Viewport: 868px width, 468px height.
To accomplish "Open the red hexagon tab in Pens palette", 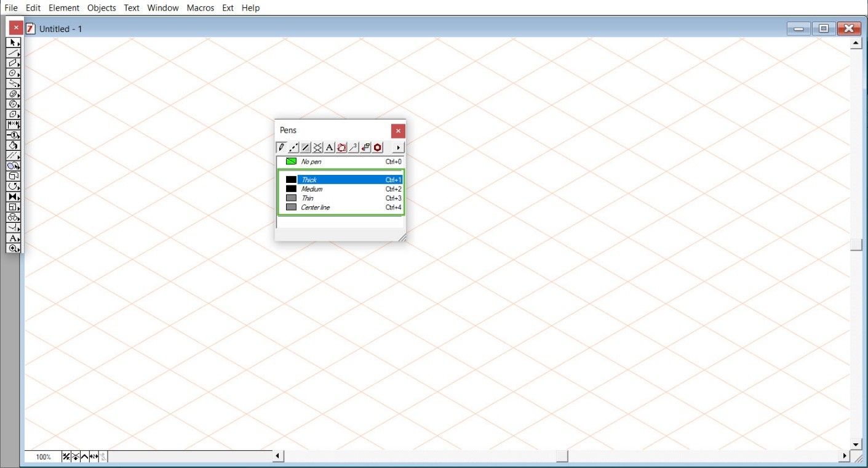I will [x=378, y=147].
